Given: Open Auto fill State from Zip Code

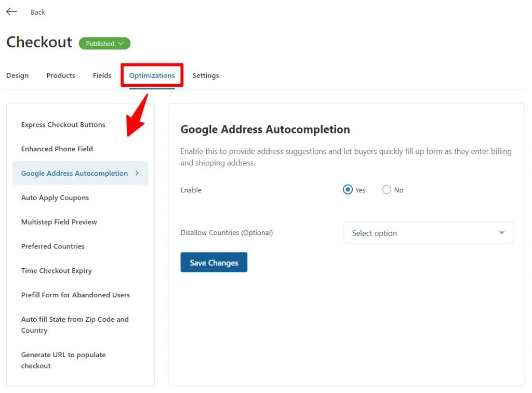Looking at the screenshot, I should point(75,325).
